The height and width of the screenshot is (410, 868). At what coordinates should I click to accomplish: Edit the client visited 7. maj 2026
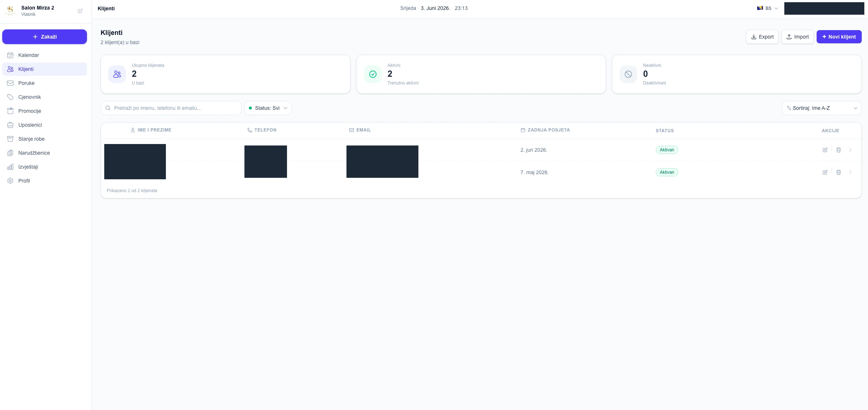click(x=825, y=172)
